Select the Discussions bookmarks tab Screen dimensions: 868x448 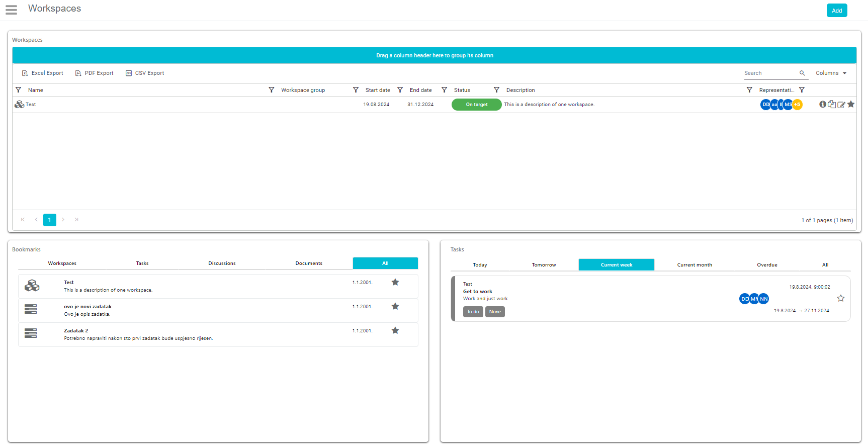coord(222,263)
